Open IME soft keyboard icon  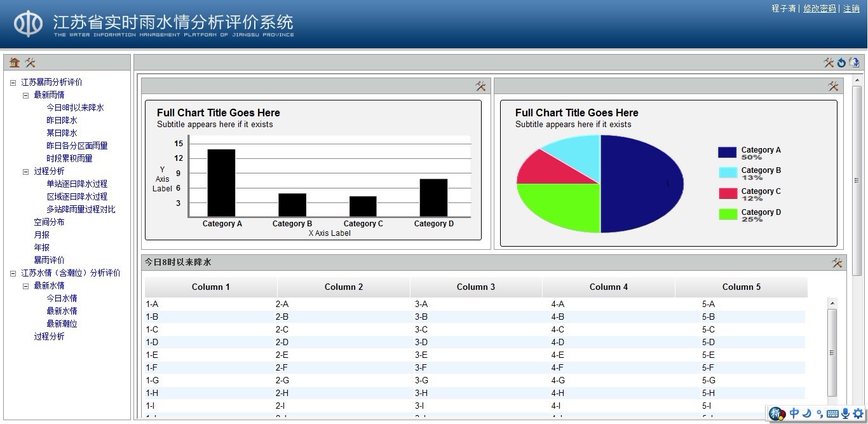click(x=832, y=414)
